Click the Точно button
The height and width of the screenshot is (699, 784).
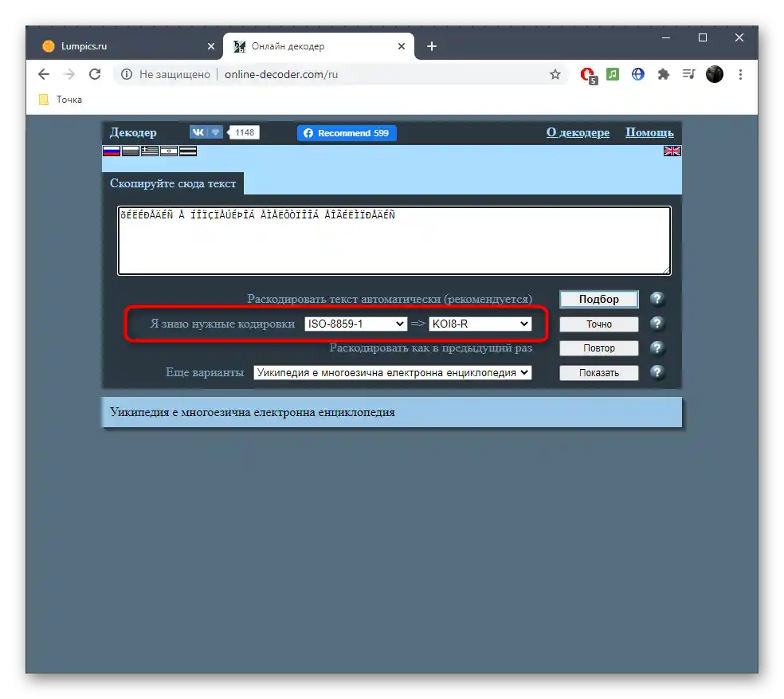pyautogui.click(x=599, y=324)
